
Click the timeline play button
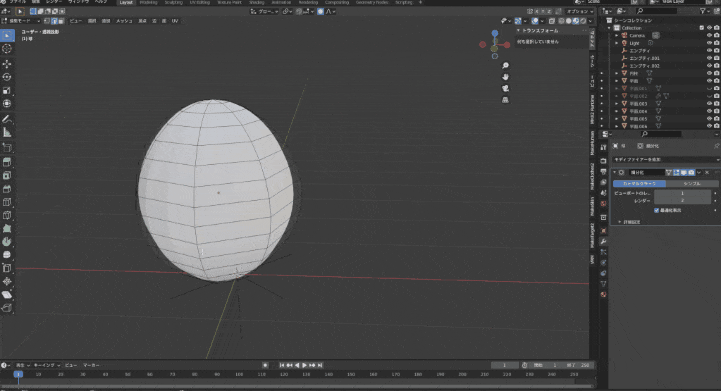tap(304, 365)
